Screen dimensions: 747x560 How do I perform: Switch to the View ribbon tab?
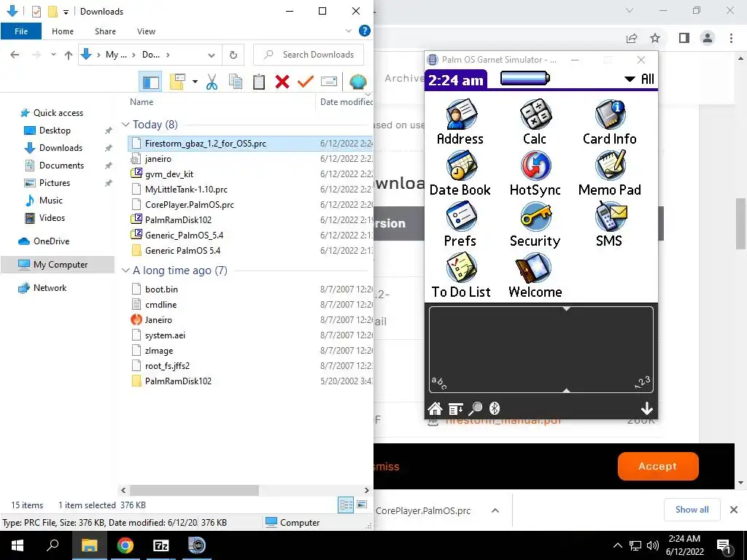(x=146, y=31)
